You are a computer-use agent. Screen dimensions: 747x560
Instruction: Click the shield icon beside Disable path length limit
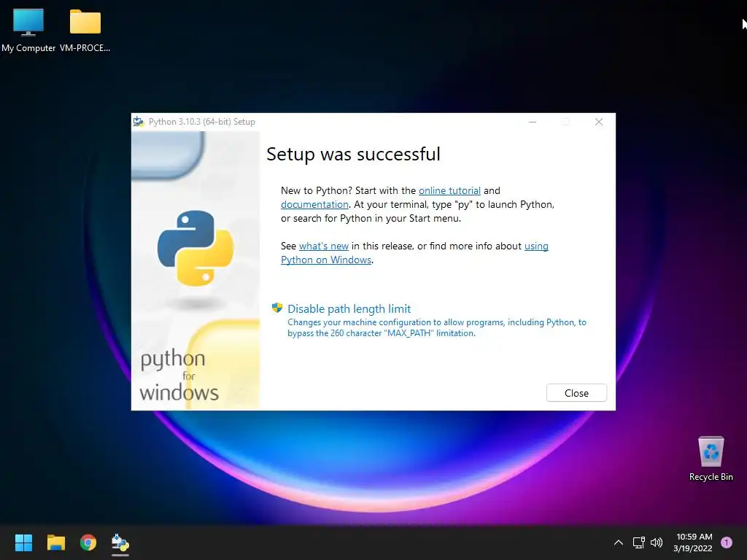[x=276, y=308]
